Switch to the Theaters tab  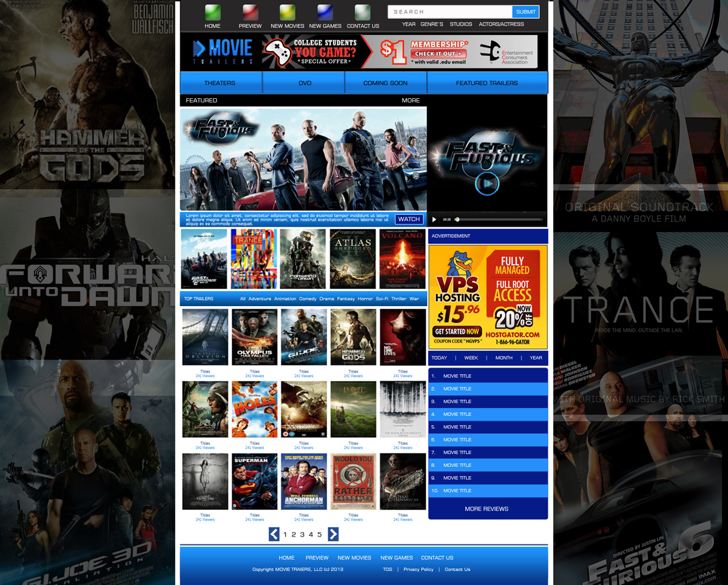click(221, 82)
